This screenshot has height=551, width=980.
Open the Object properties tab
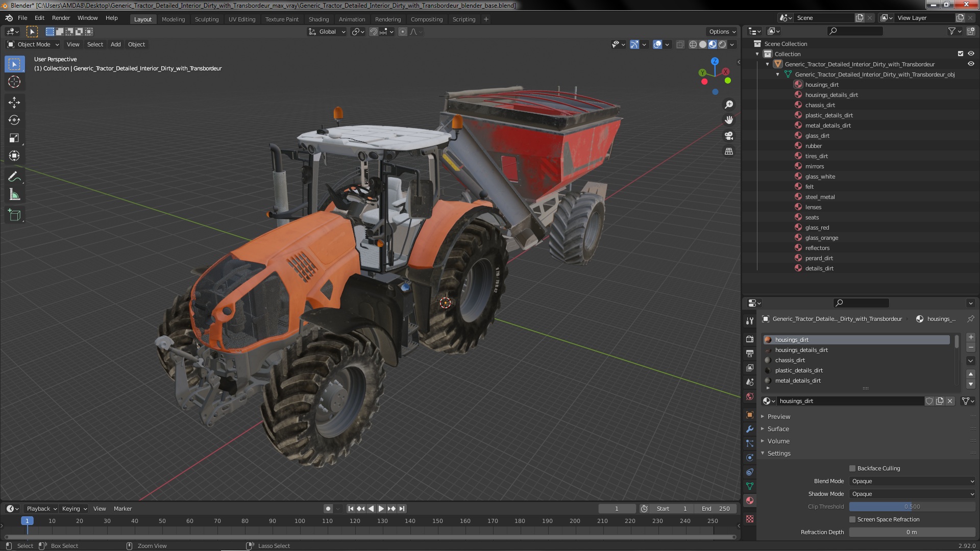point(750,415)
